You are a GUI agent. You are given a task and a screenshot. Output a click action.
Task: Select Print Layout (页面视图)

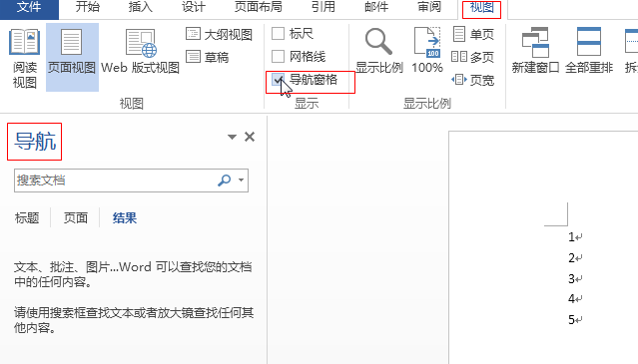pyautogui.click(x=72, y=57)
